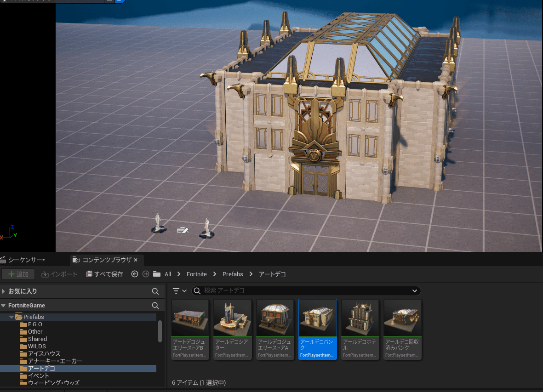Click the folder icon before All breadcrumb
This screenshot has height=392, width=543.
click(x=157, y=274)
